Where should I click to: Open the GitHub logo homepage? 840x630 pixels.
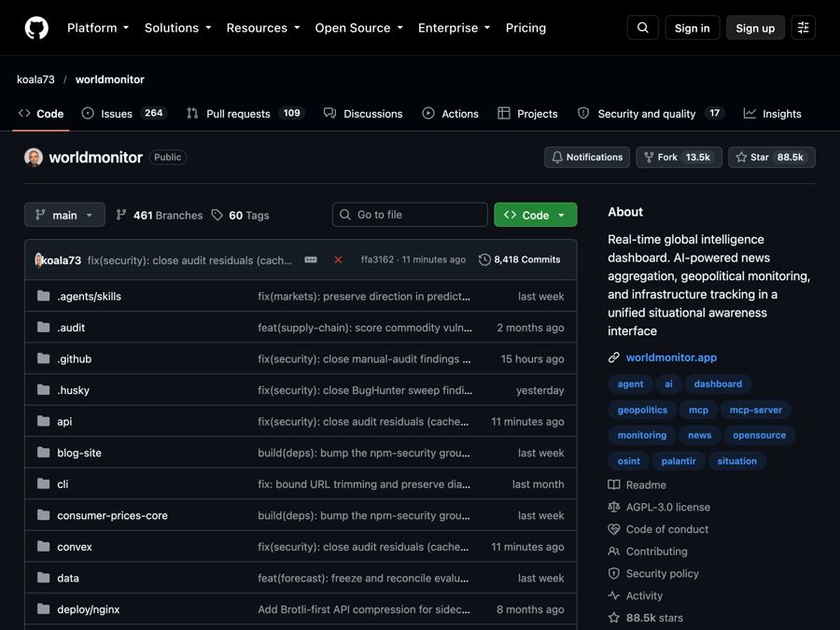[x=36, y=28]
